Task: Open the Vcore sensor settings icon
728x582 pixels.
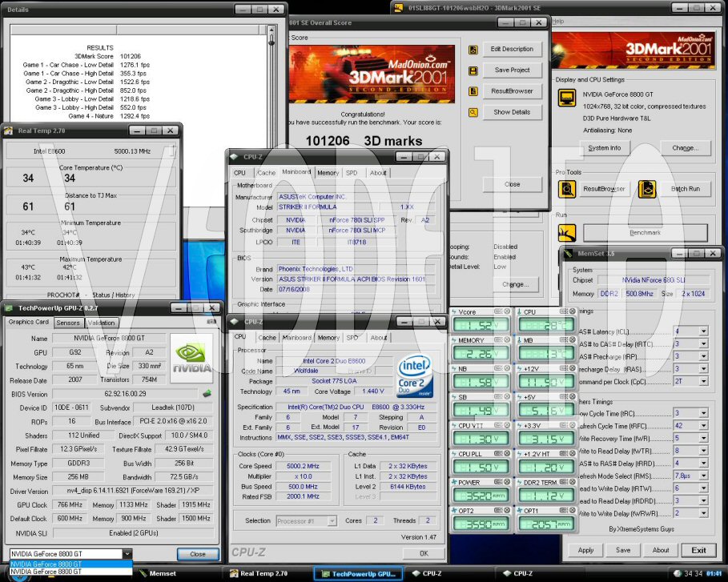Action: pyautogui.click(x=498, y=311)
